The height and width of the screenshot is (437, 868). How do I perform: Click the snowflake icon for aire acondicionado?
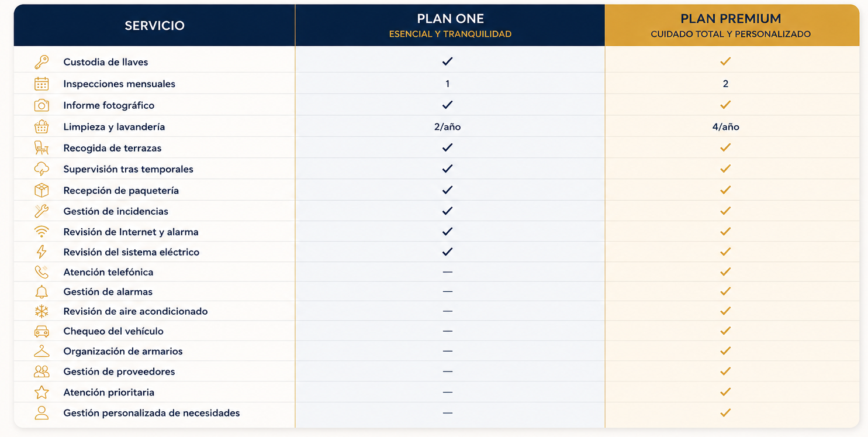pyautogui.click(x=42, y=311)
